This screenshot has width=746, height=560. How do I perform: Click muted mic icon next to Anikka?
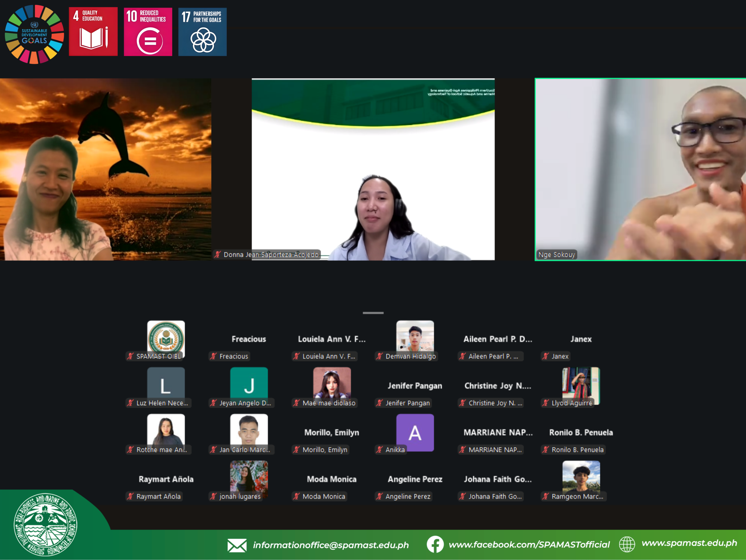point(379,449)
